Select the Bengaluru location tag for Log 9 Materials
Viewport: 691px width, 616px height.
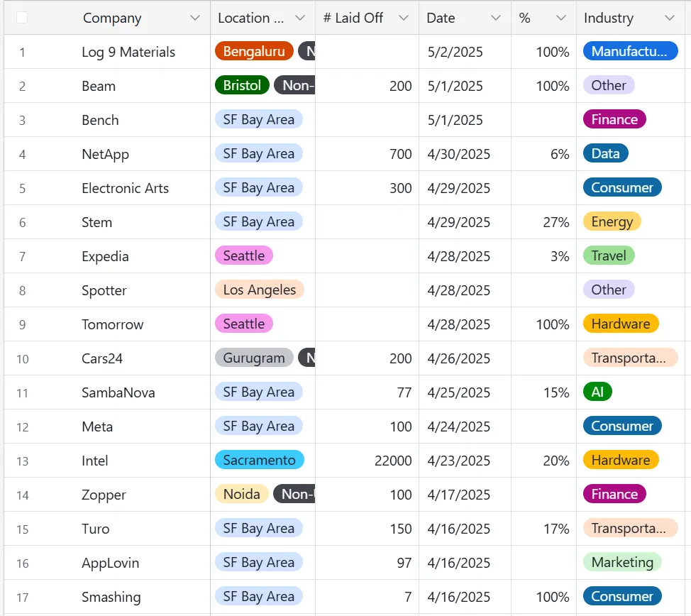[x=254, y=51]
